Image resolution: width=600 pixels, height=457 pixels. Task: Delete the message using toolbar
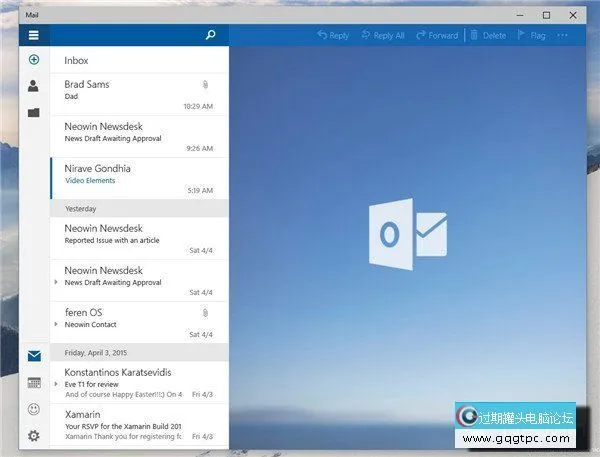tap(487, 35)
